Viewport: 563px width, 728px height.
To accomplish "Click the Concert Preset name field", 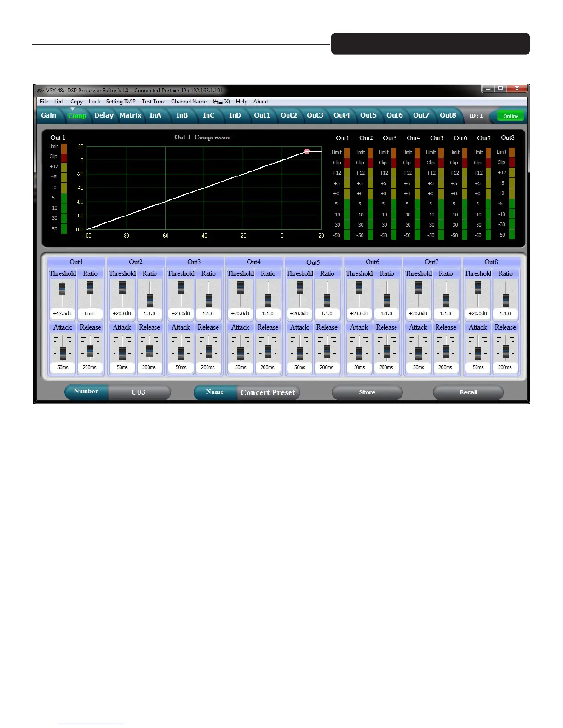I will tap(268, 392).
